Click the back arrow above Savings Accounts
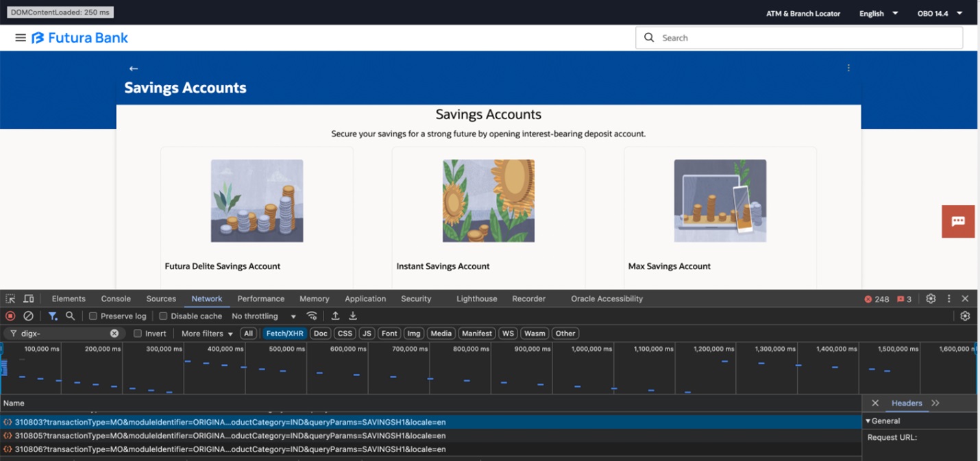This screenshot has height=461, width=980. (x=134, y=68)
